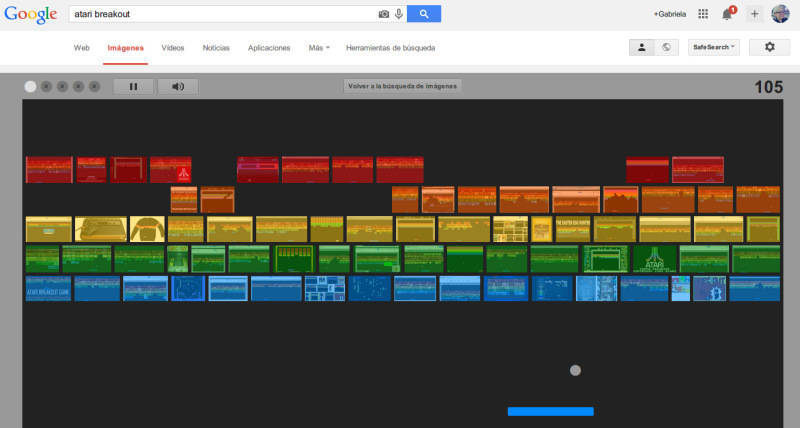Open the Google apps grid
This screenshot has height=428, width=800.
[703, 14]
